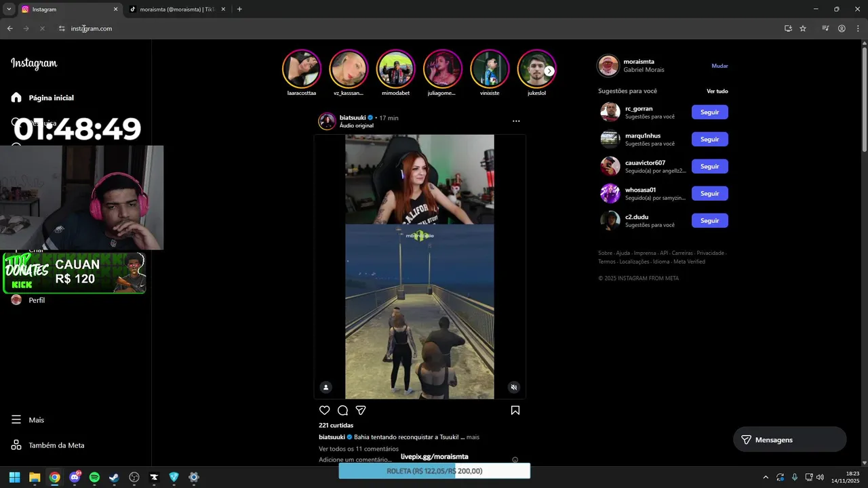Open the Windows Start menu

pyautogui.click(x=15, y=477)
